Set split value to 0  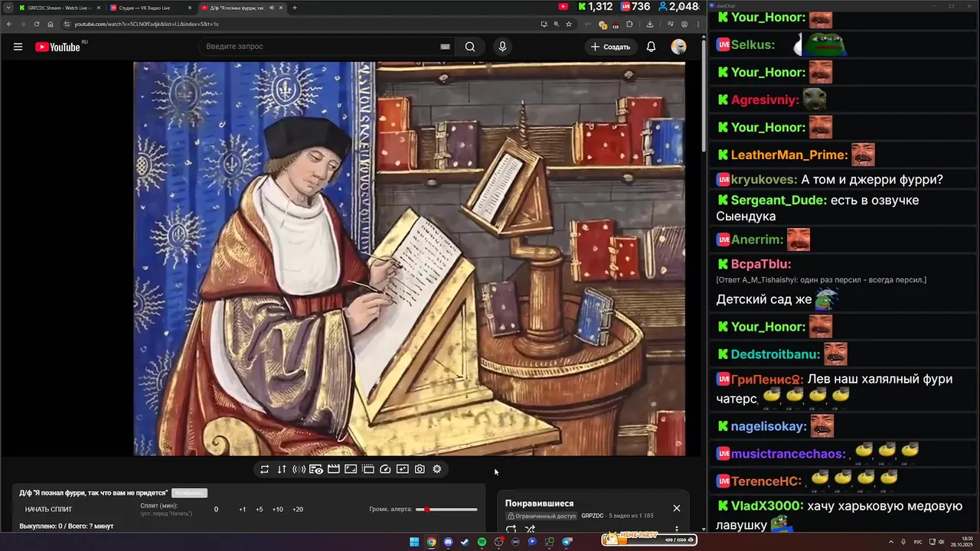(216, 510)
